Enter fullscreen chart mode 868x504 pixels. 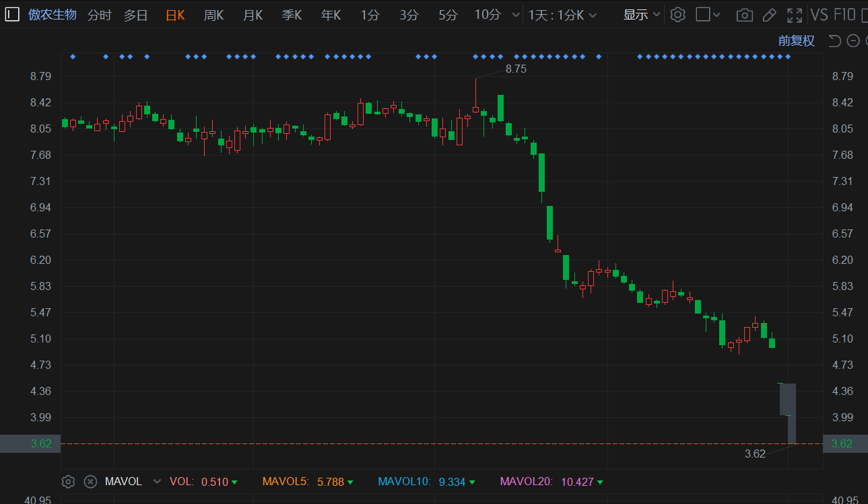pos(795,15)
